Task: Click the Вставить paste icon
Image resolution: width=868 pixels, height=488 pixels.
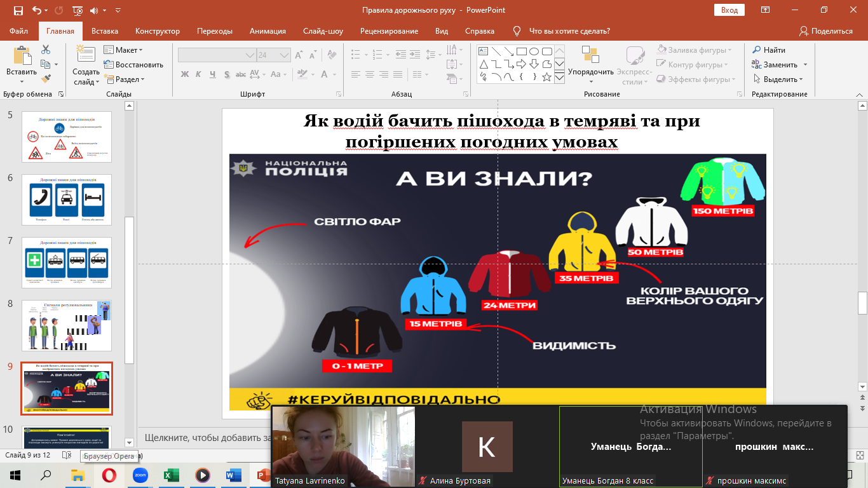Action: click(x=22, y=56)
